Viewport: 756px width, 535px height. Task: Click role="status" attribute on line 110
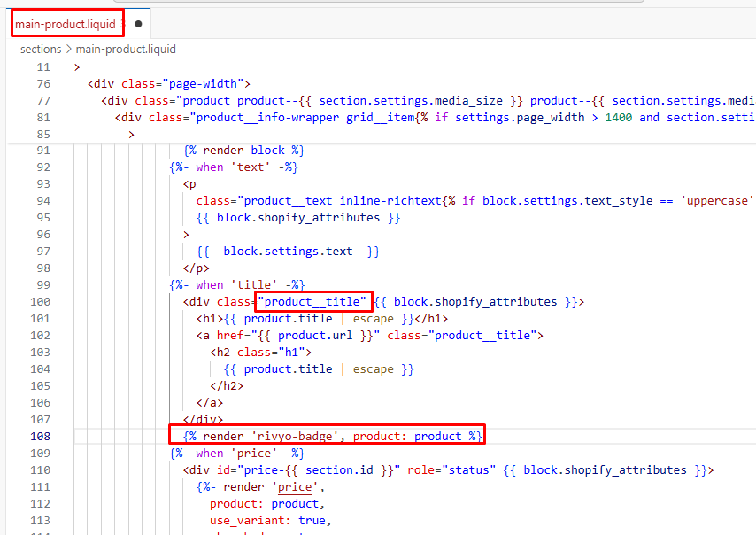[x=451, y=469]
